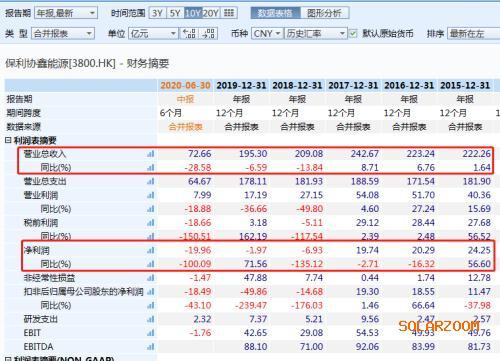Select the 20Y time range
The width and height of the screenshot is (500, 361).
[x=211, y=13]
